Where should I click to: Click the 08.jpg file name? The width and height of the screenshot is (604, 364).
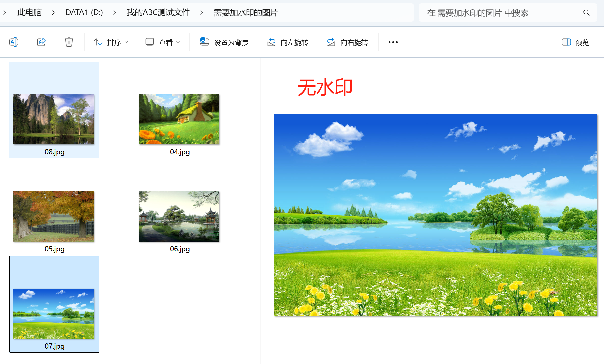(54, 152)
